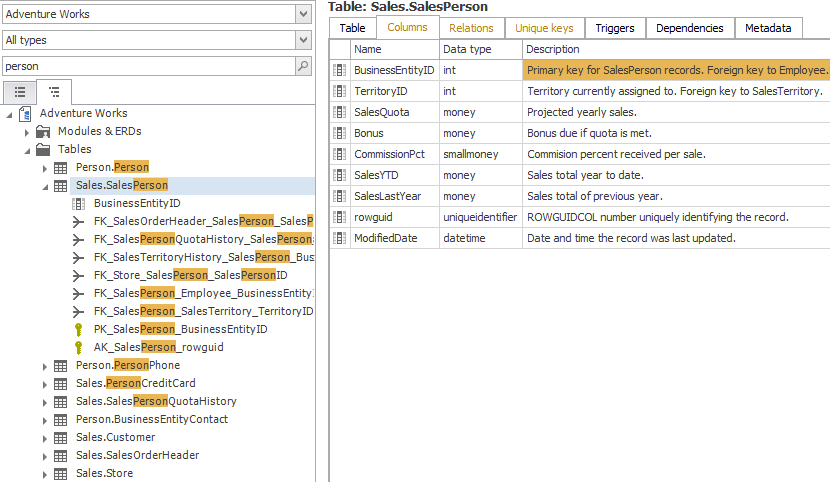Switch to the Relations tab
The width and height of the screenshot is (830, 482).
click(x=471, y=28)
